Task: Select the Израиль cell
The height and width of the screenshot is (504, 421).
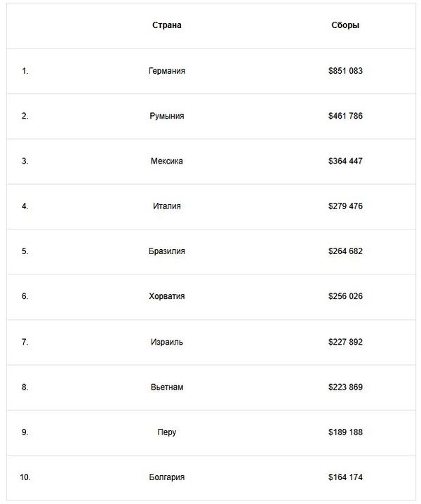Action: click(x=167, y=342)
